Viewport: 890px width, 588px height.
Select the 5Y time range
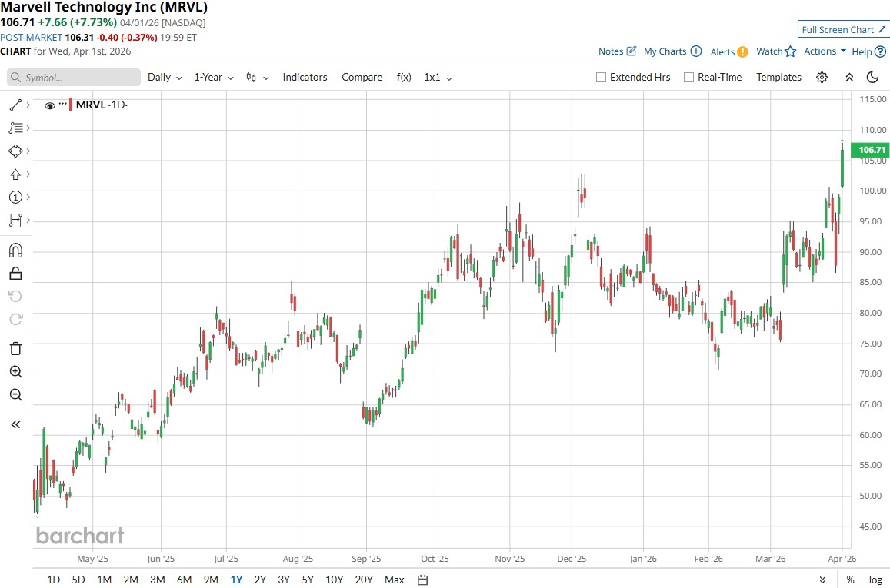(308, 580)
